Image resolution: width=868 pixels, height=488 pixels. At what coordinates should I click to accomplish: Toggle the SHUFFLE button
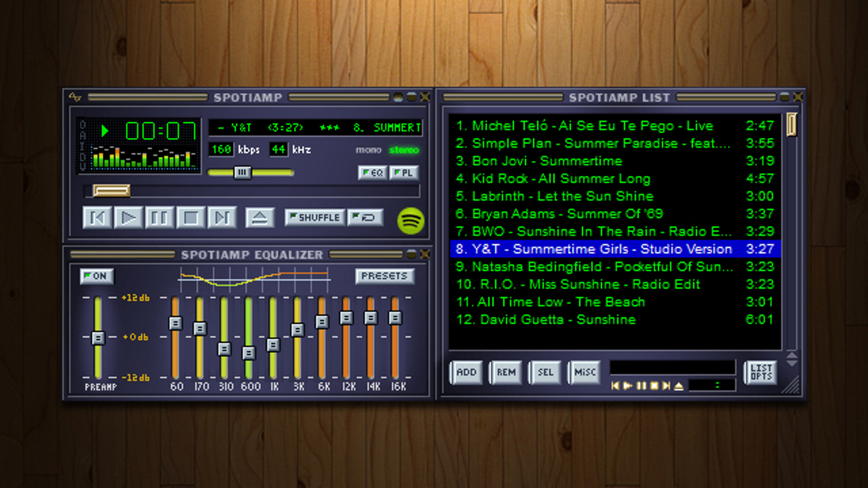tap(315, 217)
